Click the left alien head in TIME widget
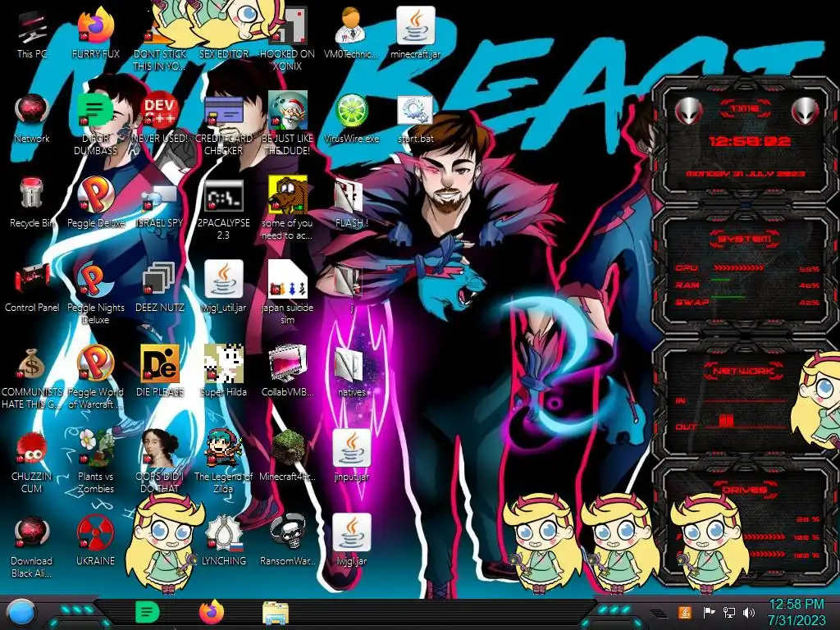The height and width of the screenshot is (630, 840). [689, 111]
